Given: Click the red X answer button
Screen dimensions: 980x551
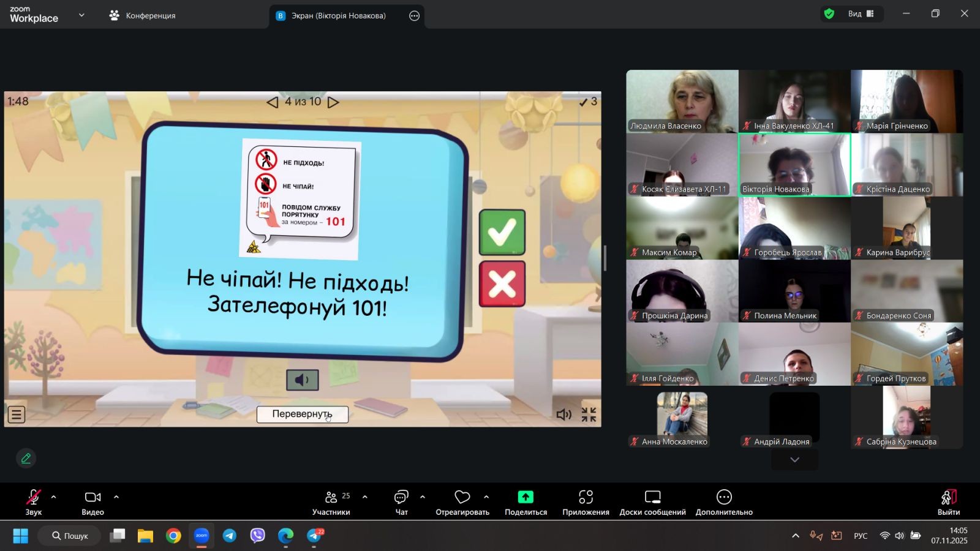Looking at the screenshot, I should [x=502, y=284].
